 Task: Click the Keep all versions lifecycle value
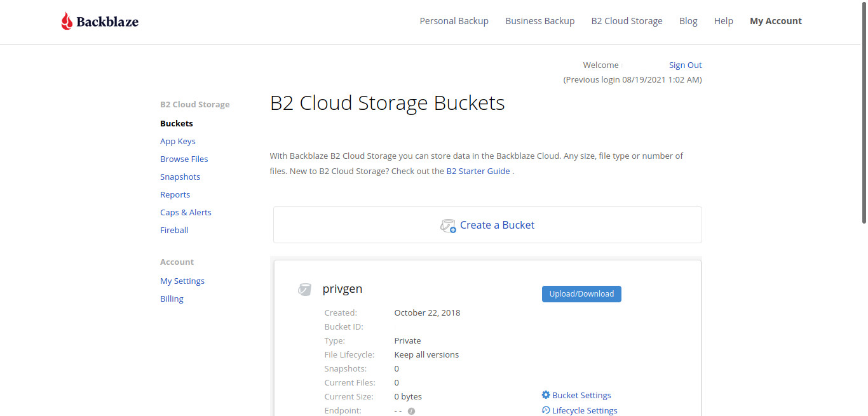click(x=426, y=354)
